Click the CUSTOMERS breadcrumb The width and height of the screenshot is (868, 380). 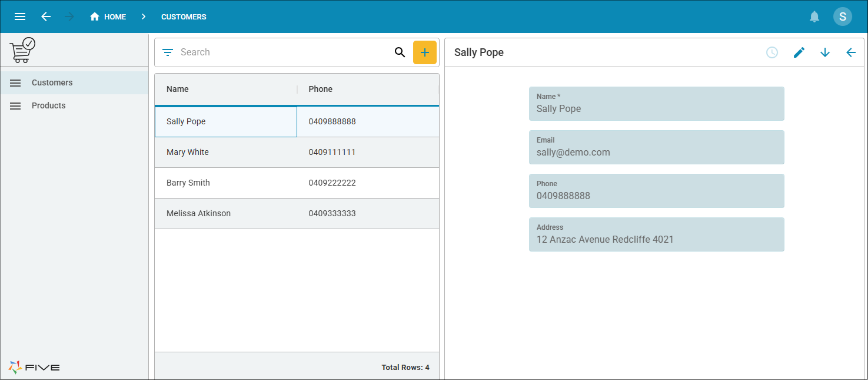coord(184,16)
